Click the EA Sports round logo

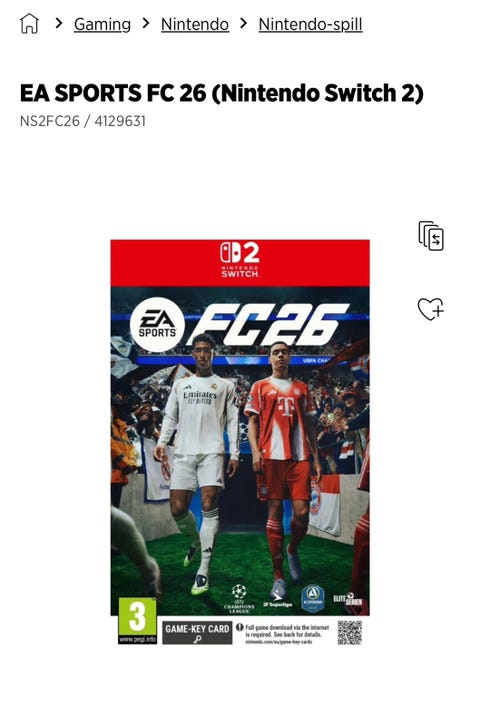(157, 325)
